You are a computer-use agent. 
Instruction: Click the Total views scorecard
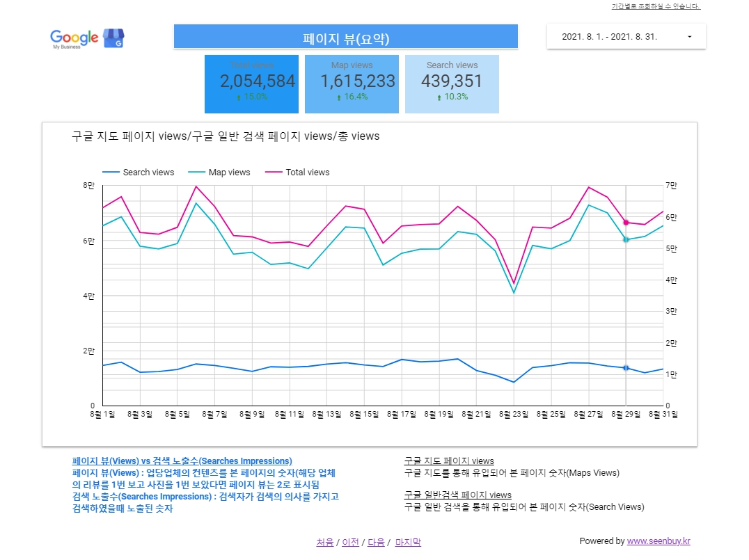click(x=251, y=83)
